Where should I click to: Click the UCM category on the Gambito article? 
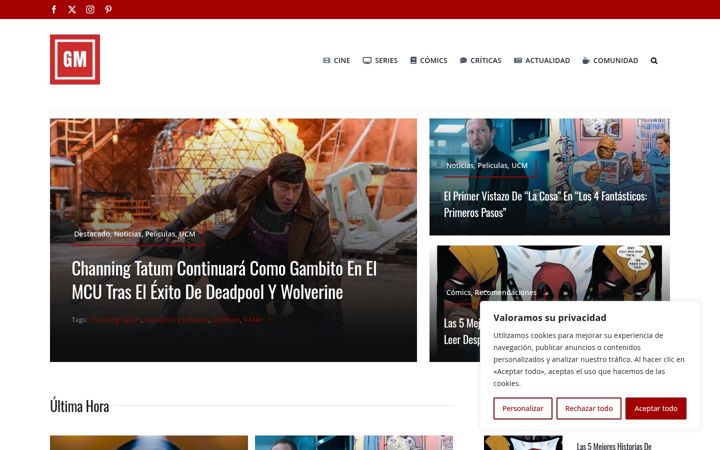click(x=187, y=234)
